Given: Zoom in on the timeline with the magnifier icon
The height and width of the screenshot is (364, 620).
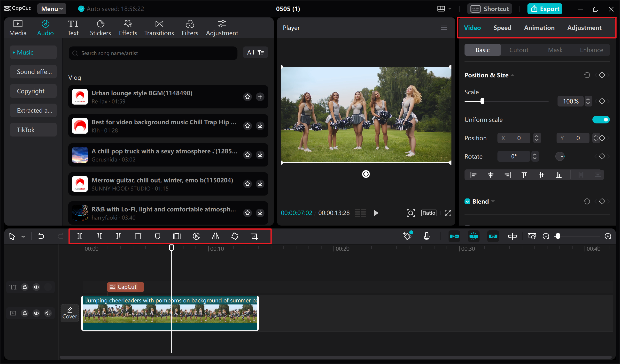Looking at the screenshot, I should pos(608,236).
